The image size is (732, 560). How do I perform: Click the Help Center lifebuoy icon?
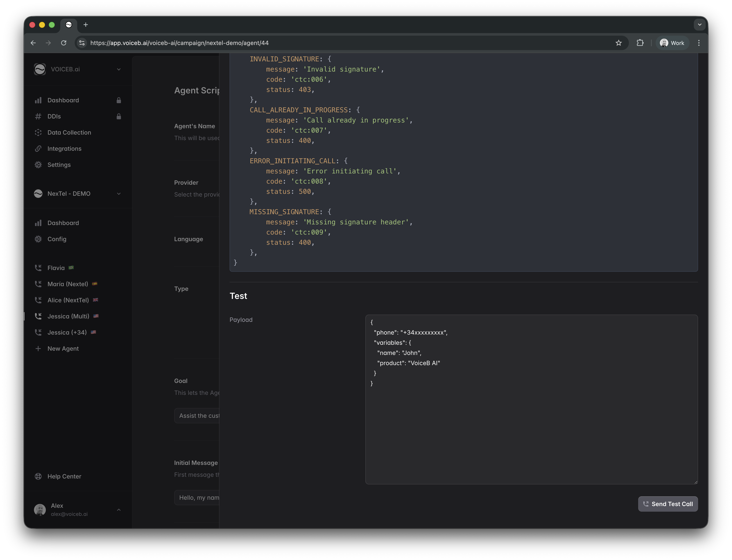click(x=38, y=476)
